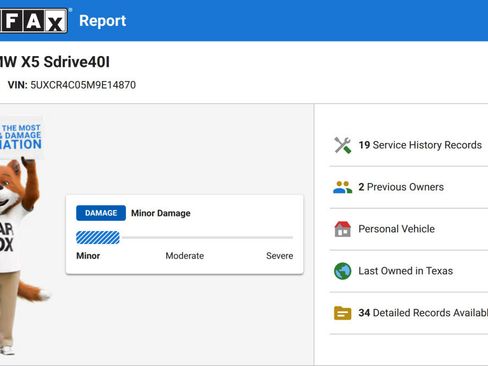Screen dimensions: 488x366
Task: Click the blue DAMAGE badge
Action: [101, 213]
